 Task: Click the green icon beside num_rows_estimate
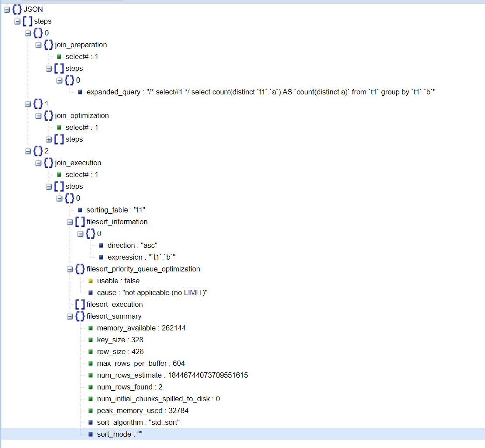click(91, 375)
